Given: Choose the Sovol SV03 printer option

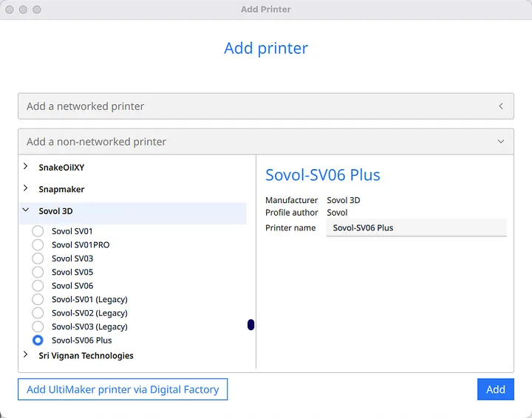Looking at the screenshot, I should 38,258.
